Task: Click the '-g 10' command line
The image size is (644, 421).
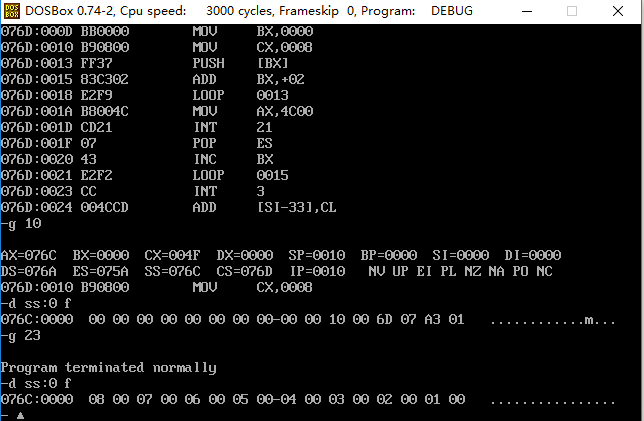Action: click(x=21, y=223)
